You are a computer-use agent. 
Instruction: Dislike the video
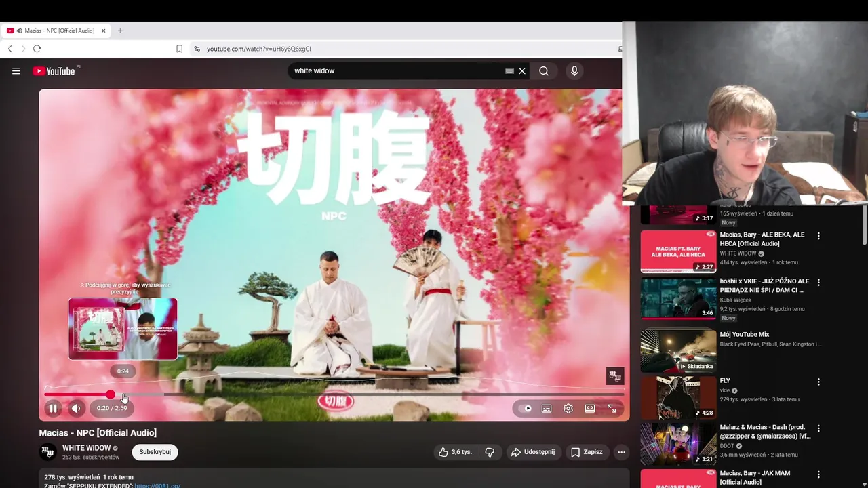point(490,452)
